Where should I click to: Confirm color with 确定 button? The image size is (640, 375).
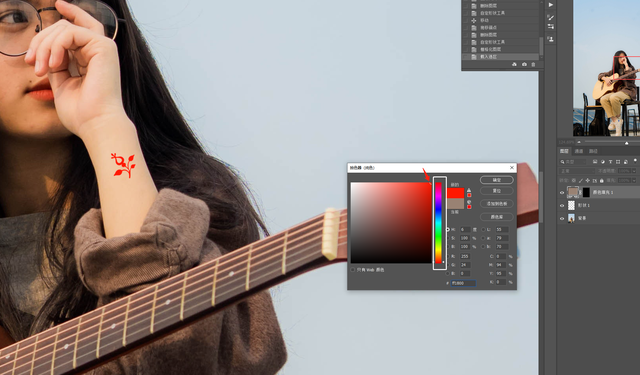coord(497,180)
